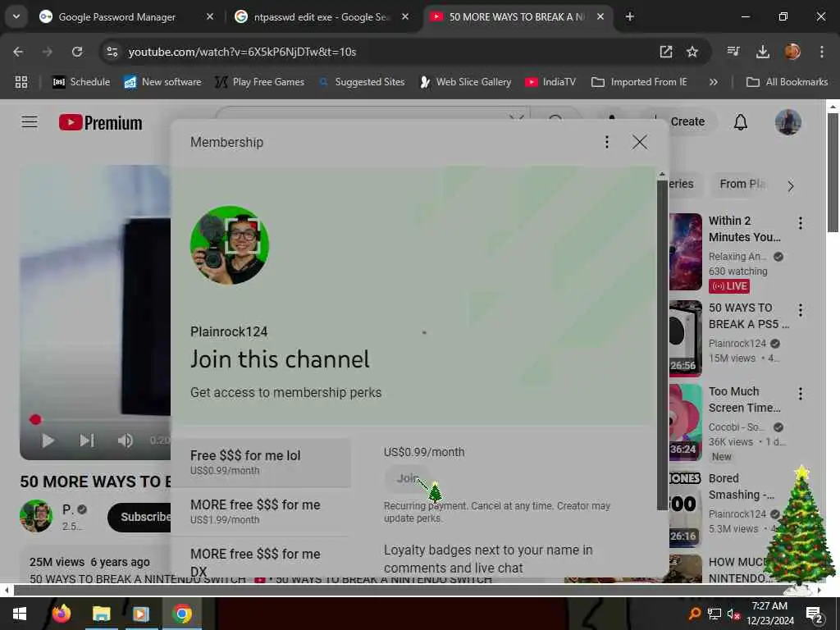Show next suggestion chips arrow
This screenshot has height=630, width=840.
(790, 186)
